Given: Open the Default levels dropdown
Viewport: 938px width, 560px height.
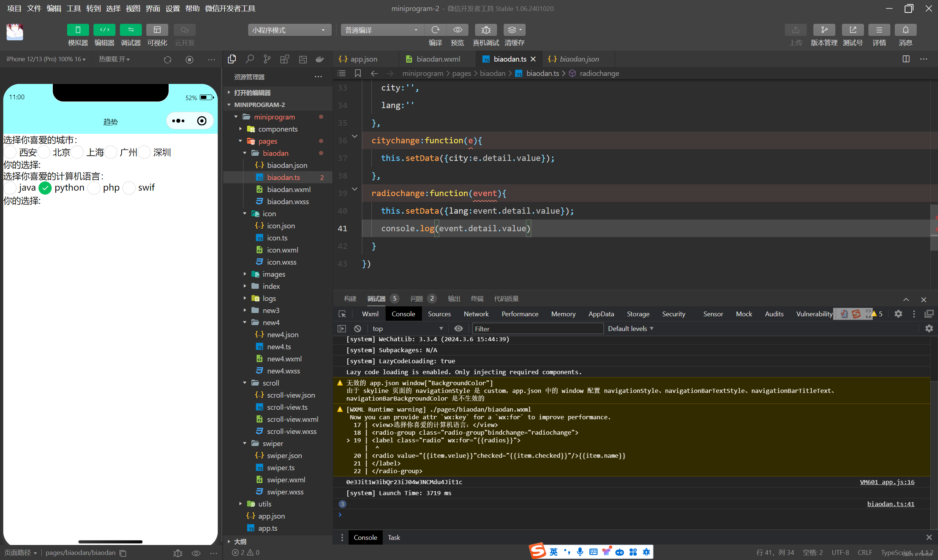Looking at the screenshot, I should (630, 329).
